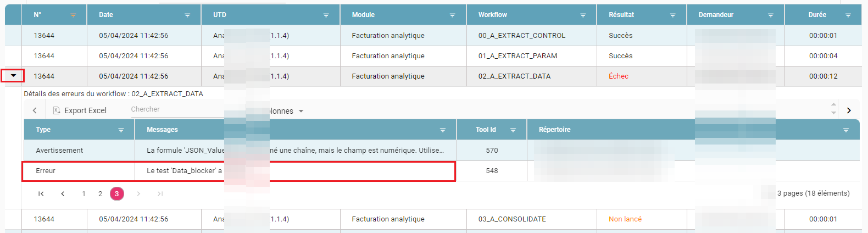Open the Type column filter in error details
Screen dimensions: 868x233
[x=121, y=130]
